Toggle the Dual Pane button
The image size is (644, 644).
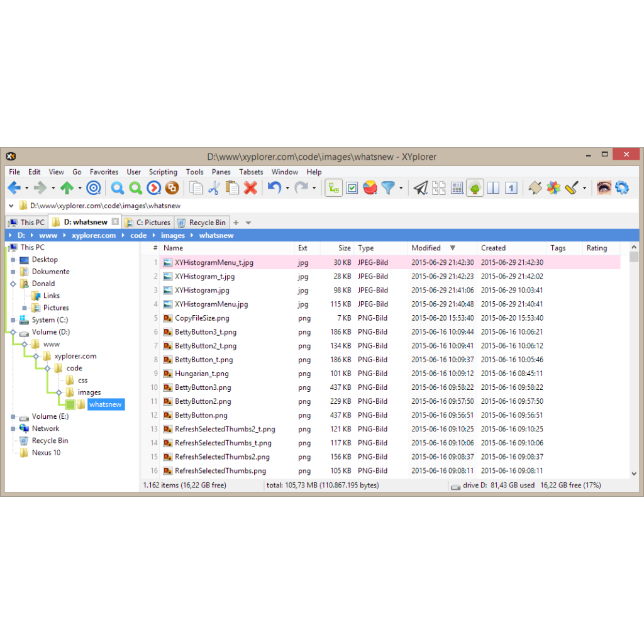point(493,188)
